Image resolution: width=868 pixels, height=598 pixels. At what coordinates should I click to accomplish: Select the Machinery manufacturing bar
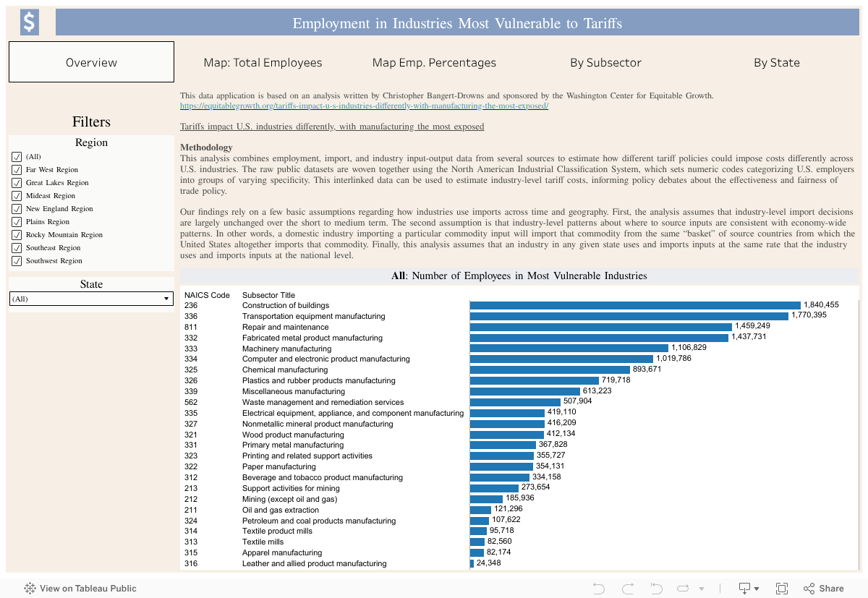[x=569, y=349]
